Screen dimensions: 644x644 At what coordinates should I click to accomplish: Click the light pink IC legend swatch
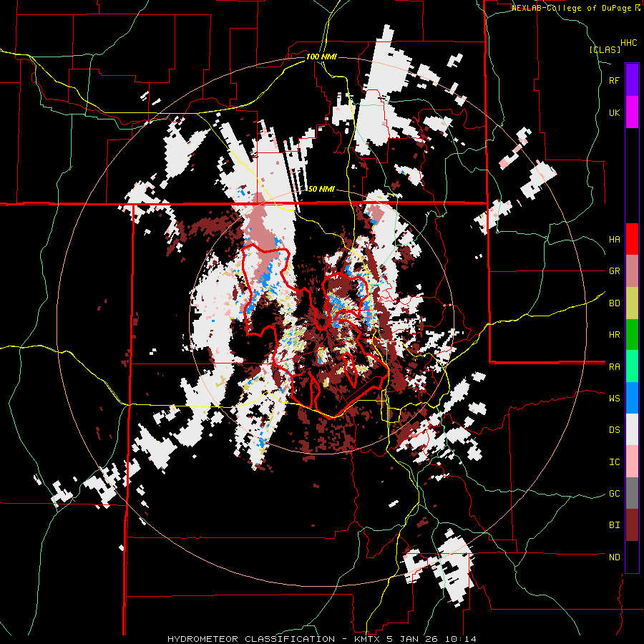632,462
